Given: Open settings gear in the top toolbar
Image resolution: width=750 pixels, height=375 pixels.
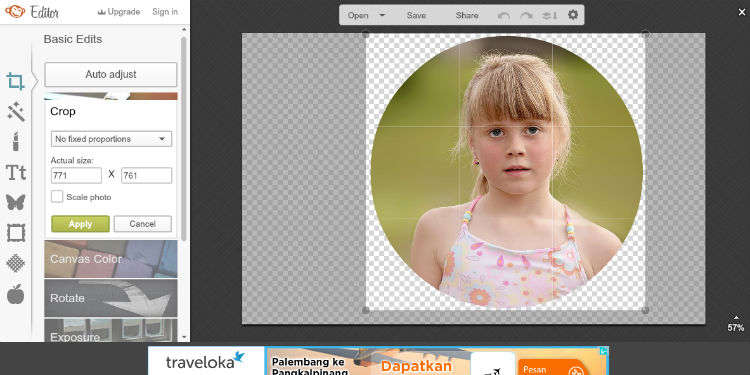Looking at the screenshot, I should [x=573, y=15].
